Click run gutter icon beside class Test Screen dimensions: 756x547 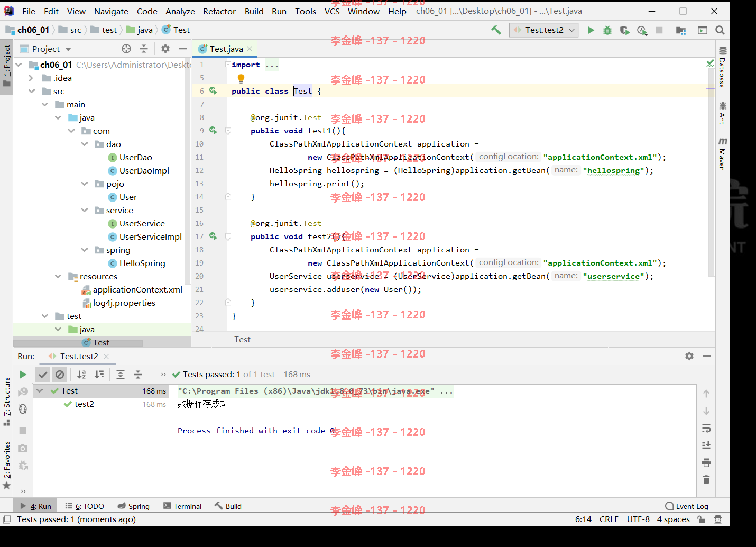coord(213,90)
